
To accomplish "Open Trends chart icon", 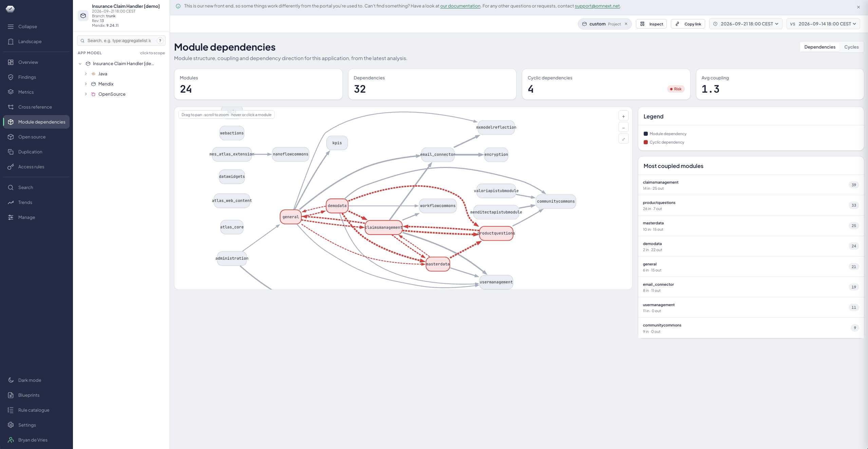I will [x=11, y=202].
